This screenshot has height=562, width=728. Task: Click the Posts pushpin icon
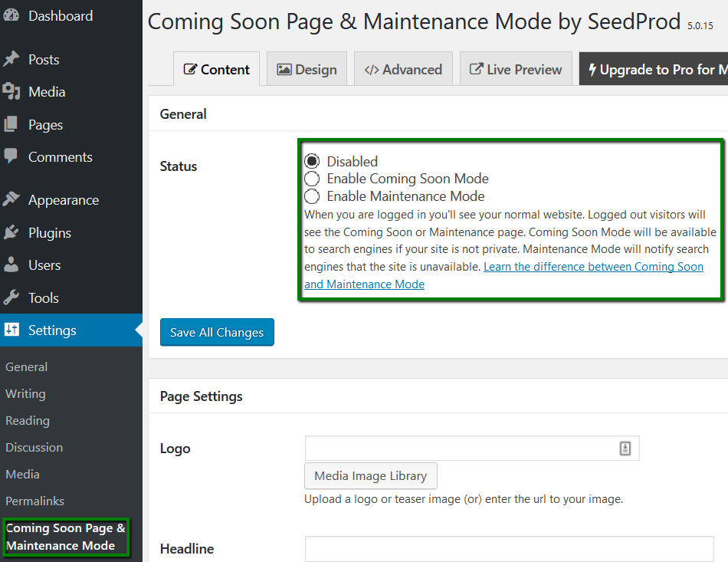click(11, 59)
